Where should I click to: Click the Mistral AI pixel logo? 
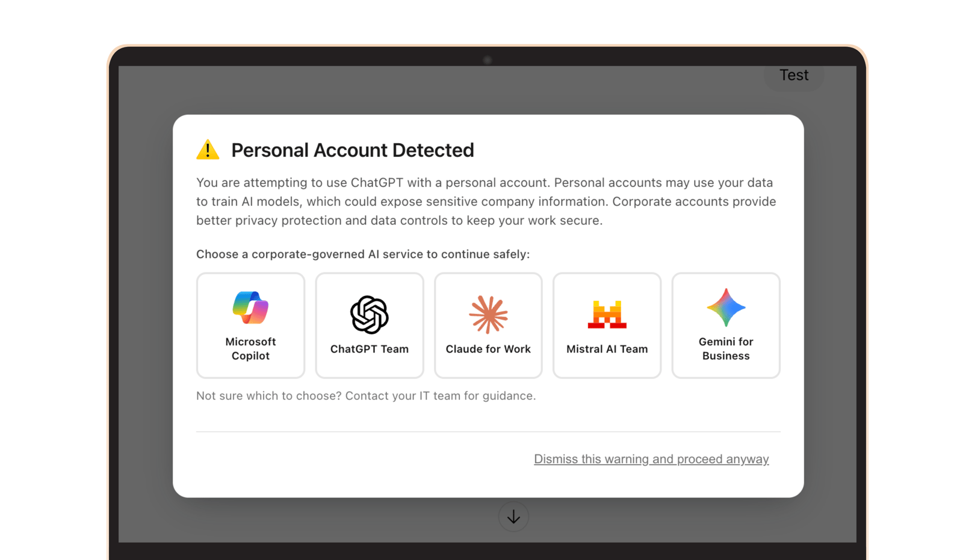tap(607, 315)
